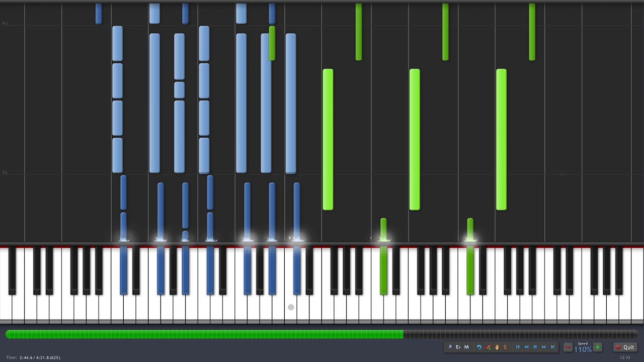This screenshot has height=362, width=644.
Task: Toggle the metronome icon
Action: pyautogui.click(x=505, y=347)
